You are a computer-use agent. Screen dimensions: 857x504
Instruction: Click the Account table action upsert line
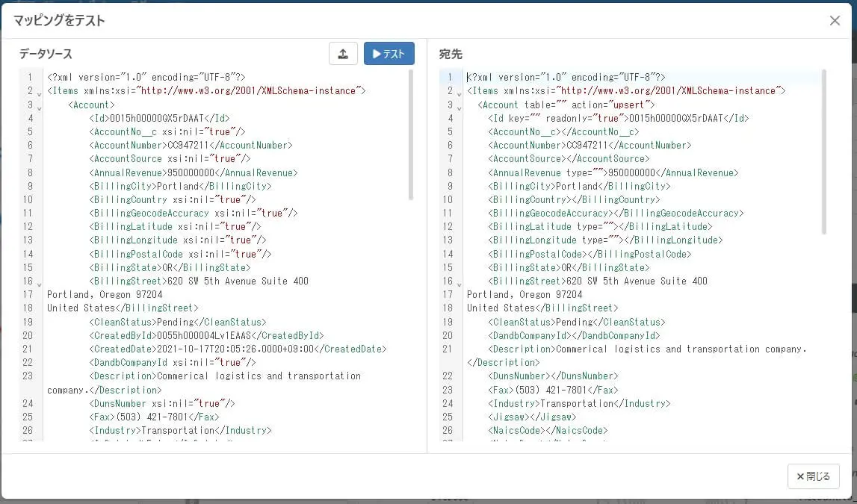[566, 105]
